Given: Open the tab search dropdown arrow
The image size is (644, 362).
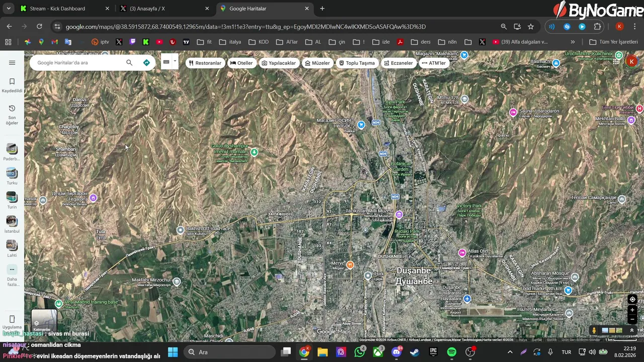Looking at the screenshot, I should tap(8, 9).
